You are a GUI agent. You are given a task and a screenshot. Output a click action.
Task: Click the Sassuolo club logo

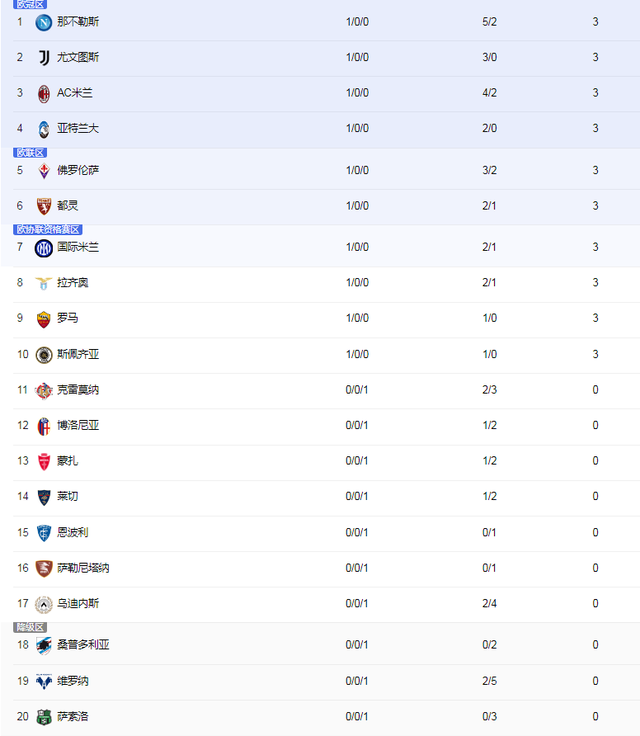[x=44, y=717]
